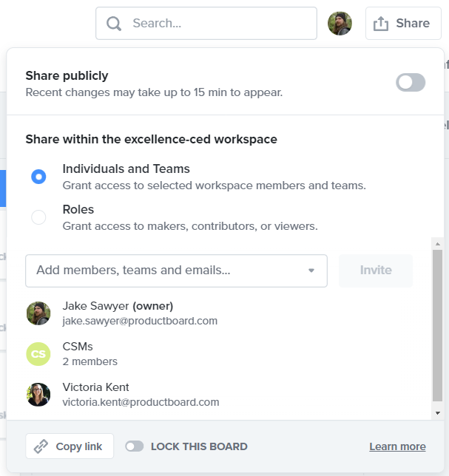The width and height of the screenshot is (449, 476).
Task: Toggle Lock this board switch
Action: click(x=135, y=446)
